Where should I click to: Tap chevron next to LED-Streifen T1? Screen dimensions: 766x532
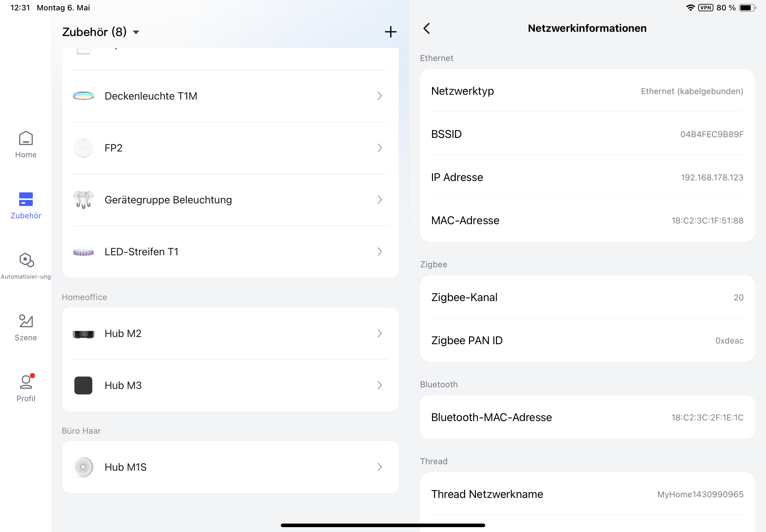379,252
